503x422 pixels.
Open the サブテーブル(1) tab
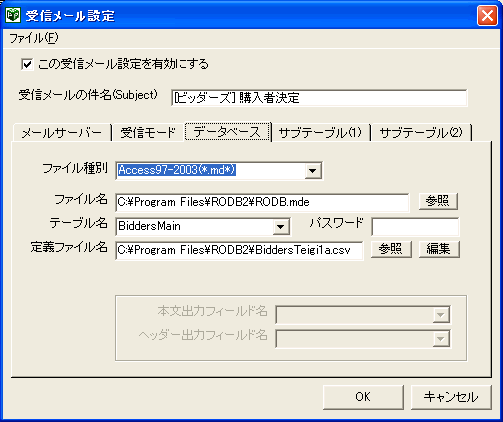click(320, 133)
